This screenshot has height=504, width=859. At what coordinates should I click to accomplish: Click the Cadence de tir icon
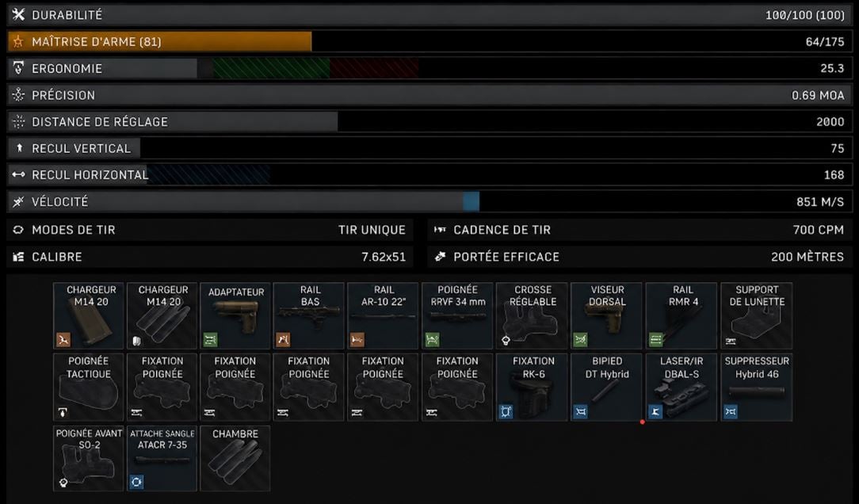pyautogui.click(x=440, y=230)
